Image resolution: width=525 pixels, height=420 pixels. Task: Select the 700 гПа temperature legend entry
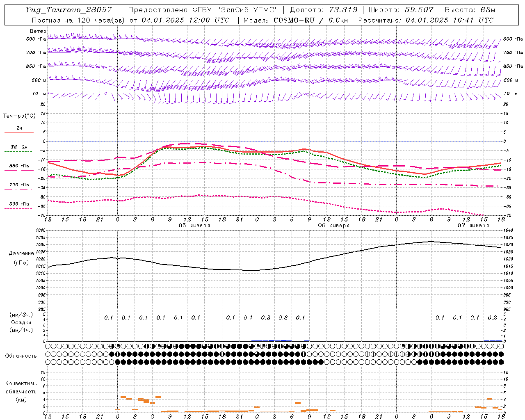tap(19, 185)
